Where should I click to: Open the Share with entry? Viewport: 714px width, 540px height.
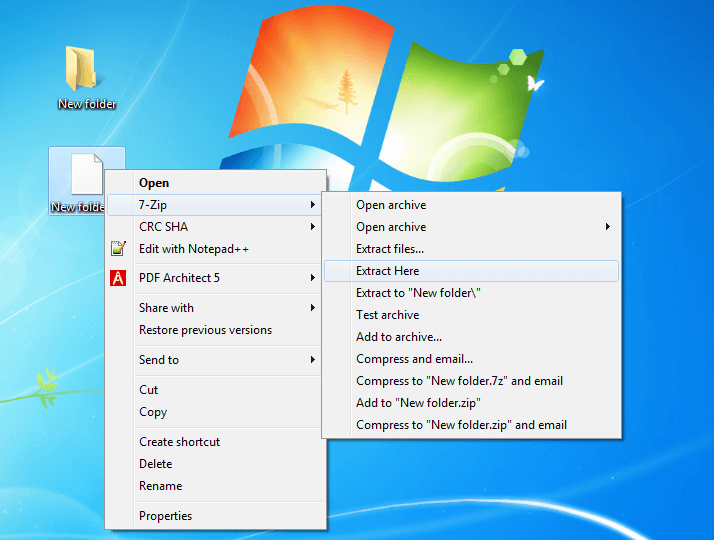click(216, 308)
